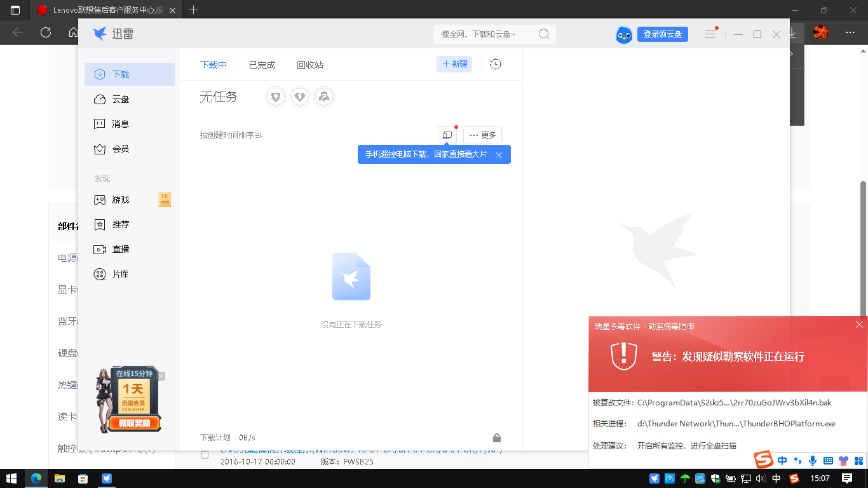Open Sogou toolbox grid icon
This screenshot has width=868, height=488.
tap(859, 461)
